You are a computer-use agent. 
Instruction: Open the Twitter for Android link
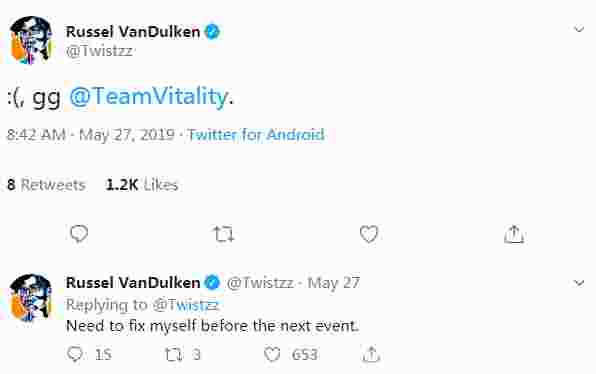pos(256,135)
